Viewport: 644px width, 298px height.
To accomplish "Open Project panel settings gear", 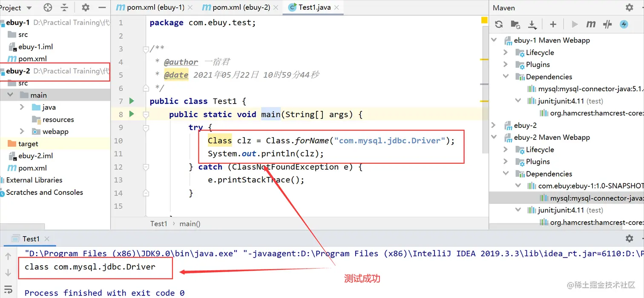I will (85, 8).
